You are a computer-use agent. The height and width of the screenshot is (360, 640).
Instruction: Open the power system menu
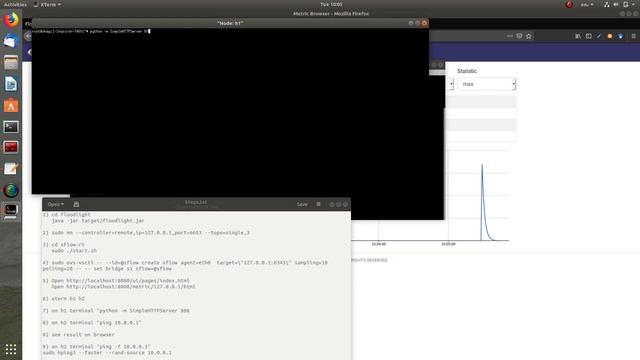pyautogui.click(x=628, y=4)
